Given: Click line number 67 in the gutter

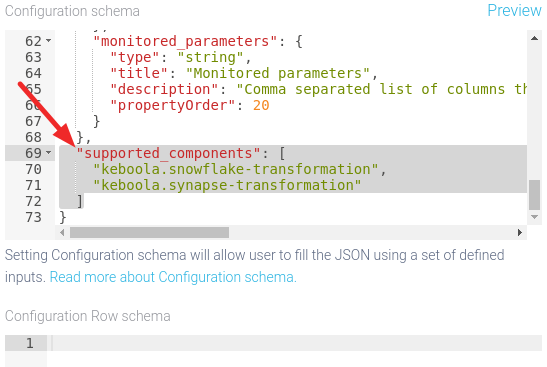Looking at the screenshot, I should [x=33, y=121].
